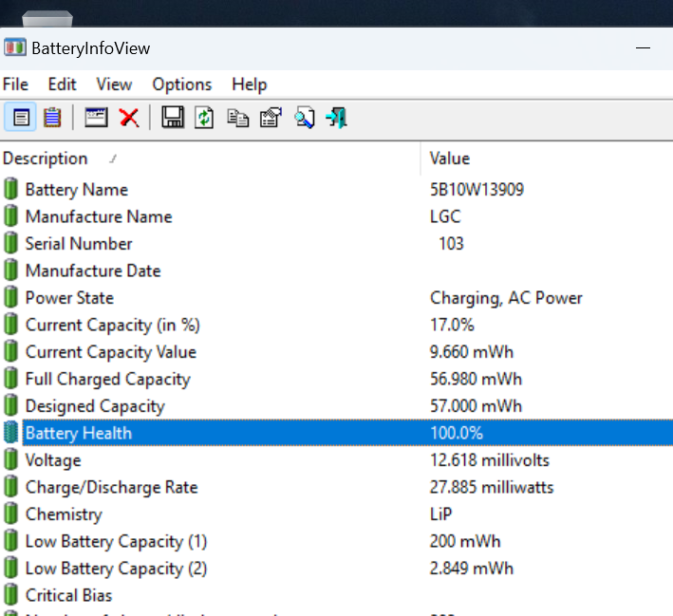Click the battery icon beside Battery Health

(11, 432)
